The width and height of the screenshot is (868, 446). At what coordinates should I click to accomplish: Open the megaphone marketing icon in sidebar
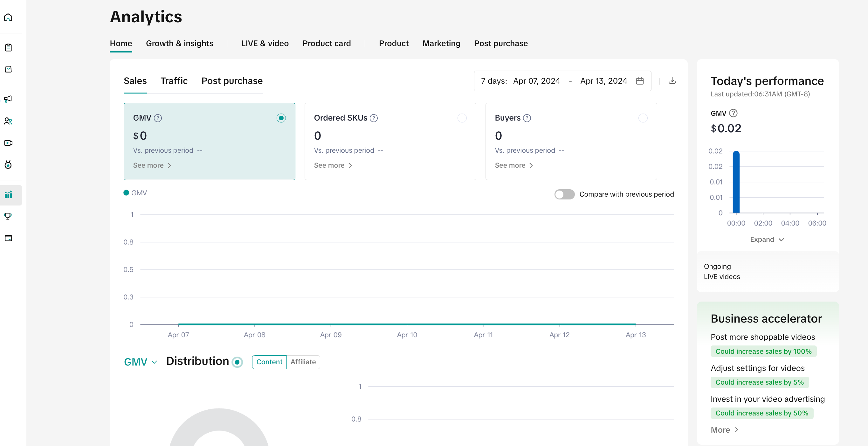pyautogui.click(x=8, y=99)
